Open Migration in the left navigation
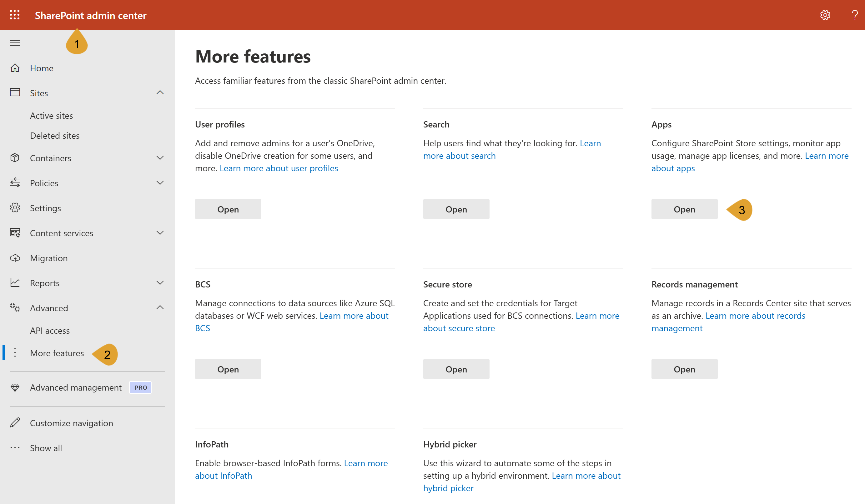Image resolution: width=865 pixels, height=504 pixels. click(x=49, y=258)
